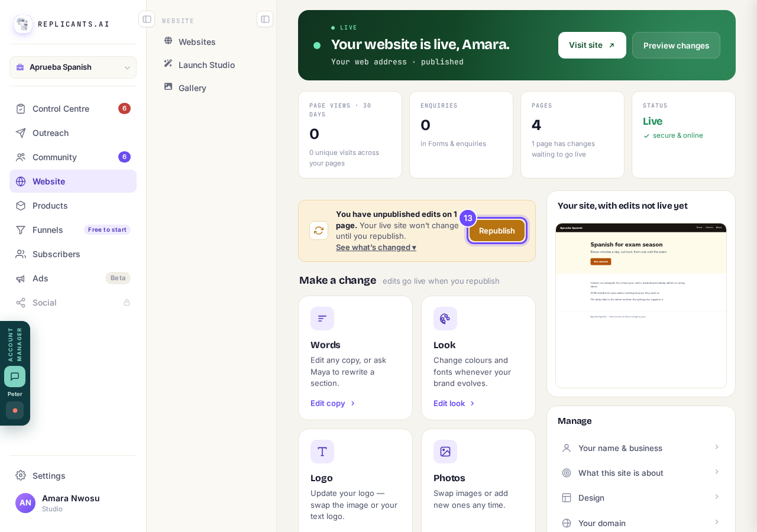The image size is (757, 532).
Task: Click the Pages stat card showing 4
Action: coord(572,135)
